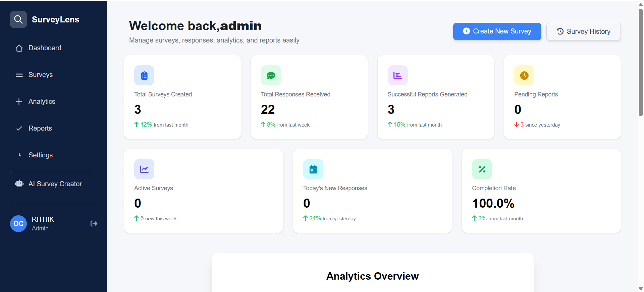The width and height of the screenshot is (644, 292).
Task: Click the logout arrow icon beside RITHIK
Action: 94,223
